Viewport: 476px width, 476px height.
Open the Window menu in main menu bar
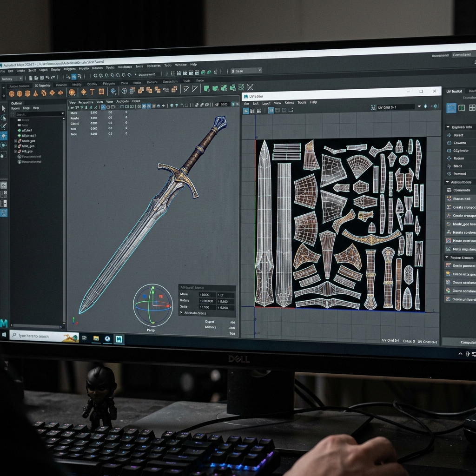coord(181,65)
